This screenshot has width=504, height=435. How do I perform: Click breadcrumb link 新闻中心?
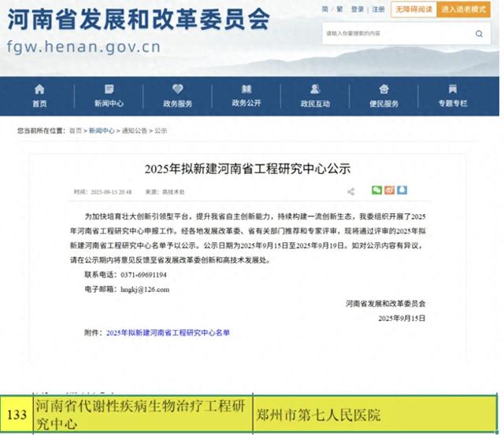point(102,131)
